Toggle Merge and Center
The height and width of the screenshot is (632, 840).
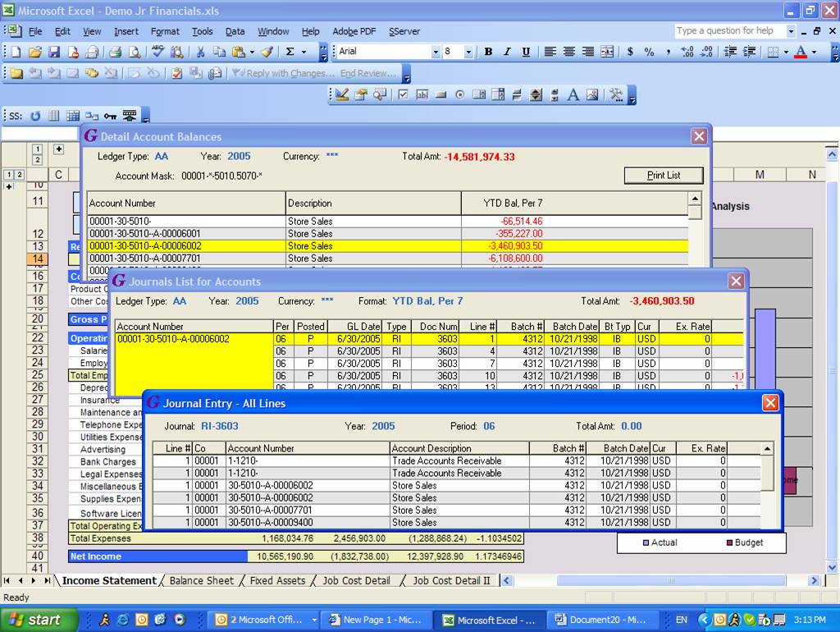tap(607, 52)
